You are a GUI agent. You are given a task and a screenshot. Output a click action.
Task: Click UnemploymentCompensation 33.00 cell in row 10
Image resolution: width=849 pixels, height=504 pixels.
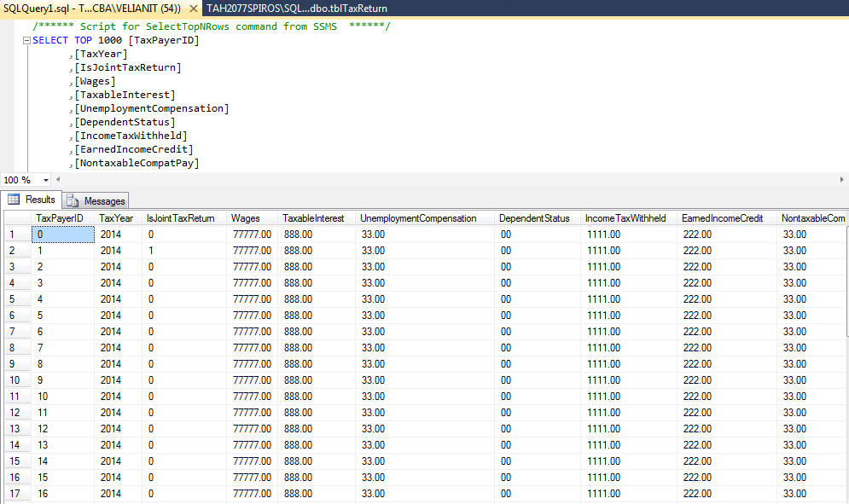[425, 380]
